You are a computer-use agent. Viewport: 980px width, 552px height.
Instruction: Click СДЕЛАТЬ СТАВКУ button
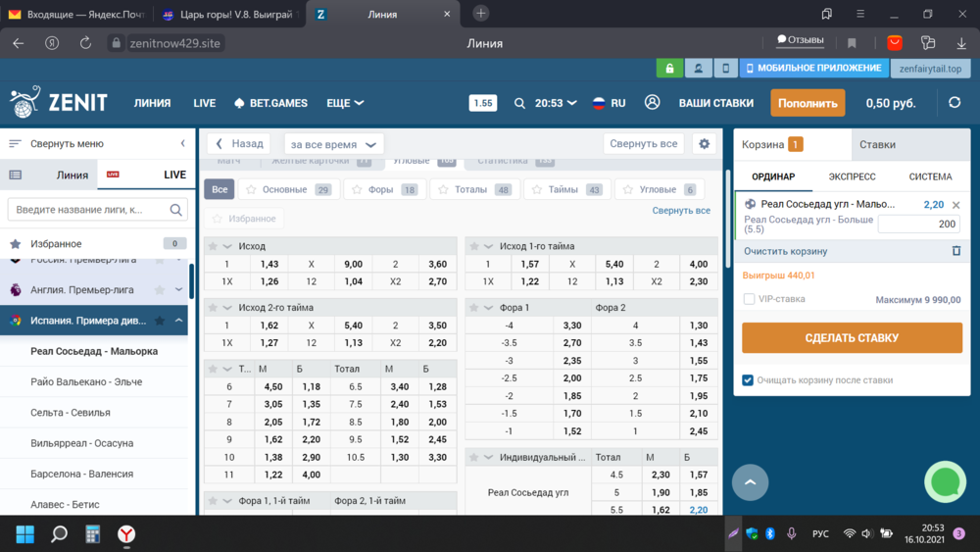point(852,337)
